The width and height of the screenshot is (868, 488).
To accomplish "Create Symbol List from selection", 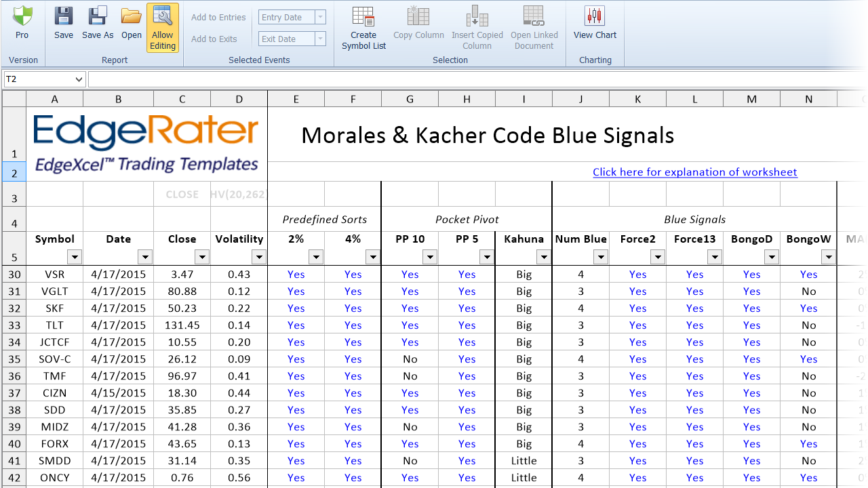I will click(x=363, y=28).
